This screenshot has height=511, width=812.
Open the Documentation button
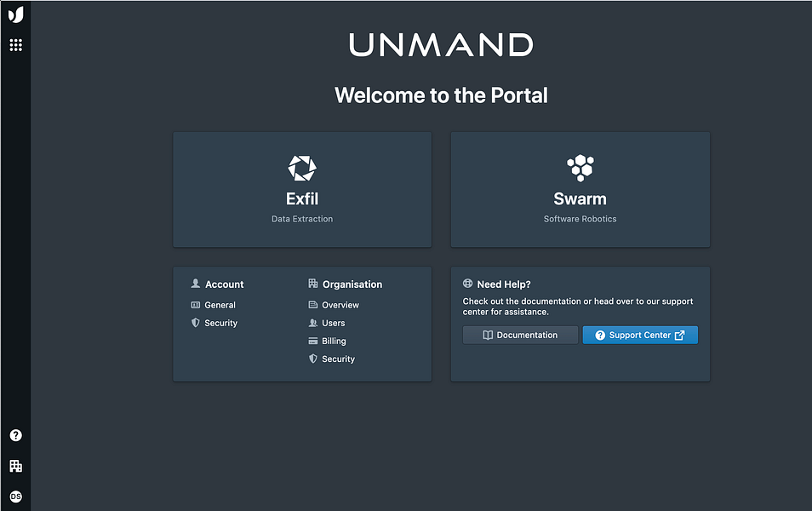coord(520,335)
